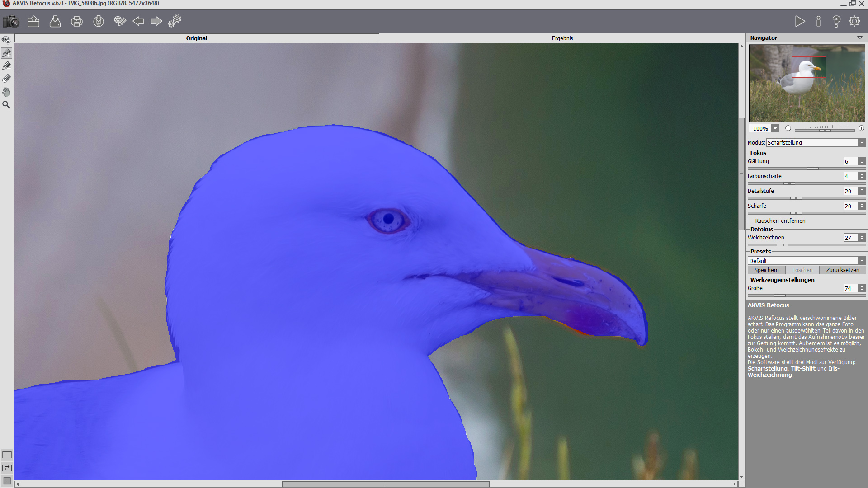This screenshot has height=488, width=868.
Task: Select the Hand pan tool
Action: (x=6, y=92)
